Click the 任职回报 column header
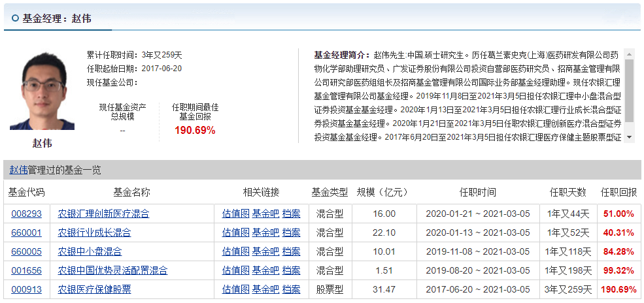 pyautogui.click(x=619, y=192)
